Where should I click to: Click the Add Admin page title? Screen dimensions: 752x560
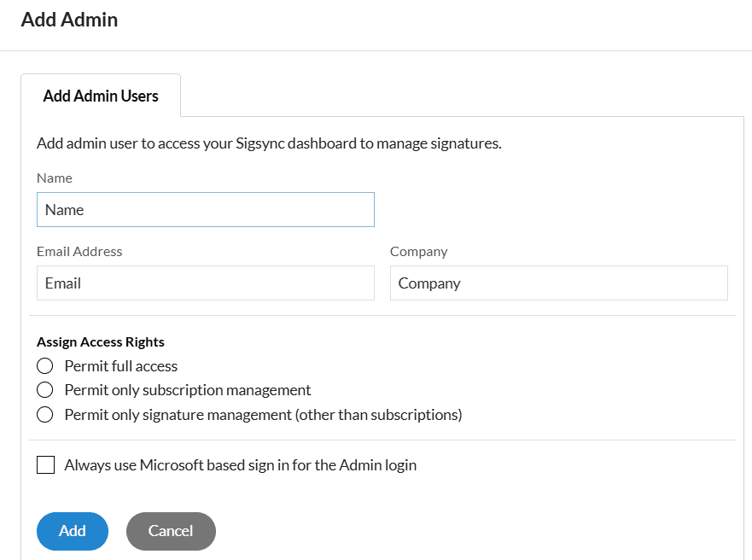pyautogui.click(x=69, y=20)
